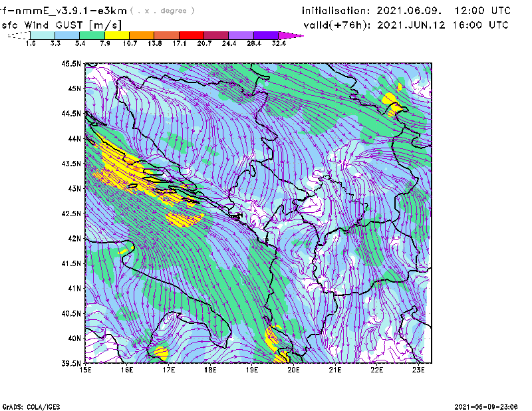Viewport: 532px width, 411px height.
Task: Click the legend value '3.3'
Action: point(55,43)
